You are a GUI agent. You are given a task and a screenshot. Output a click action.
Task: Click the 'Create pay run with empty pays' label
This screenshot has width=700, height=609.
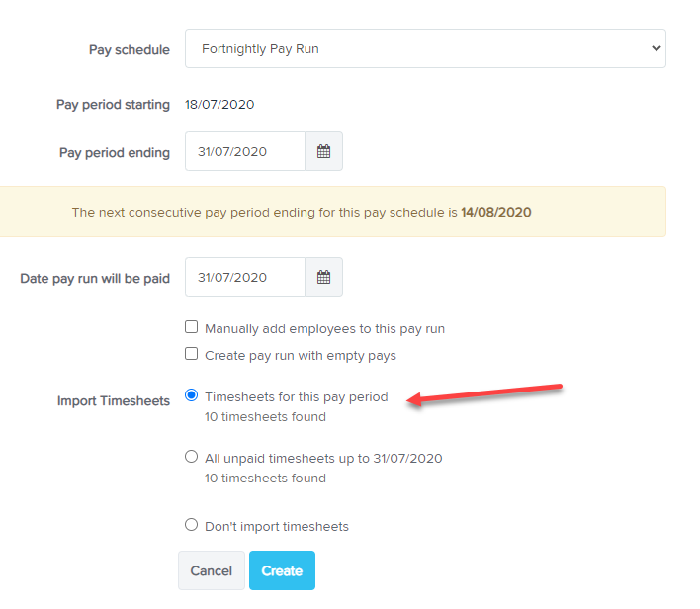coord(301,356)
